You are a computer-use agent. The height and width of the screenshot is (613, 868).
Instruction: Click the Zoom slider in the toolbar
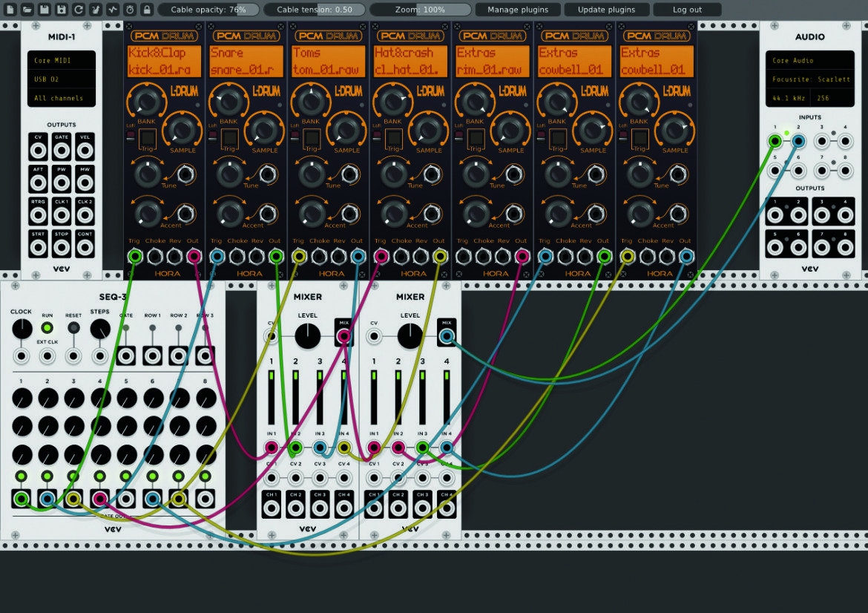[420, 10]
